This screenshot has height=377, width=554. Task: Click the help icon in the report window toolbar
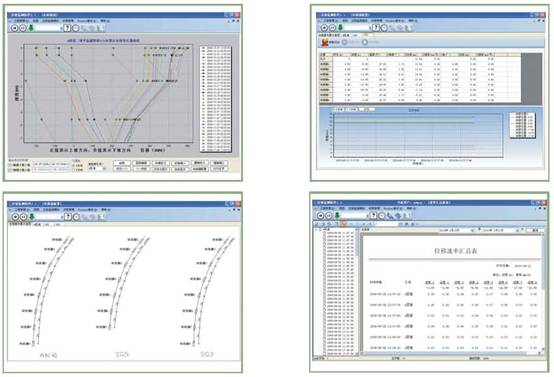[x=373, y=216]
